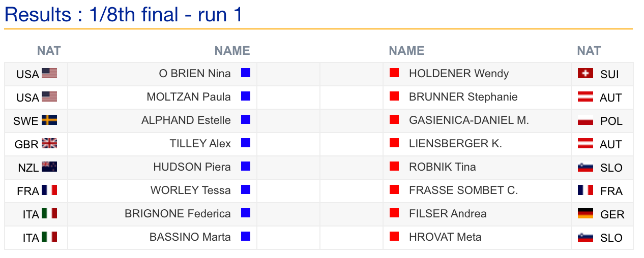Open athlete link HOLDENER Wendy
This screenshot has width=644, height=258.
[458, 74]
